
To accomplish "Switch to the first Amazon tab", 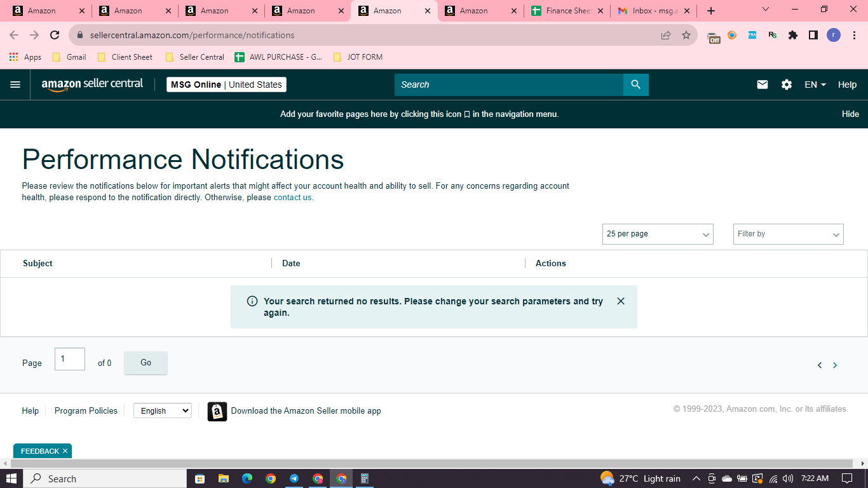I will [x=48, y=11].
